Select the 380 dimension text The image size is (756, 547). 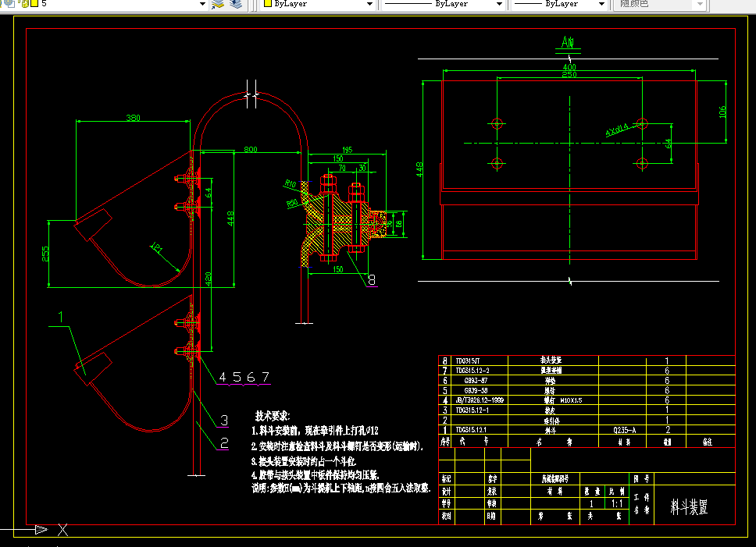click(133, 118)
